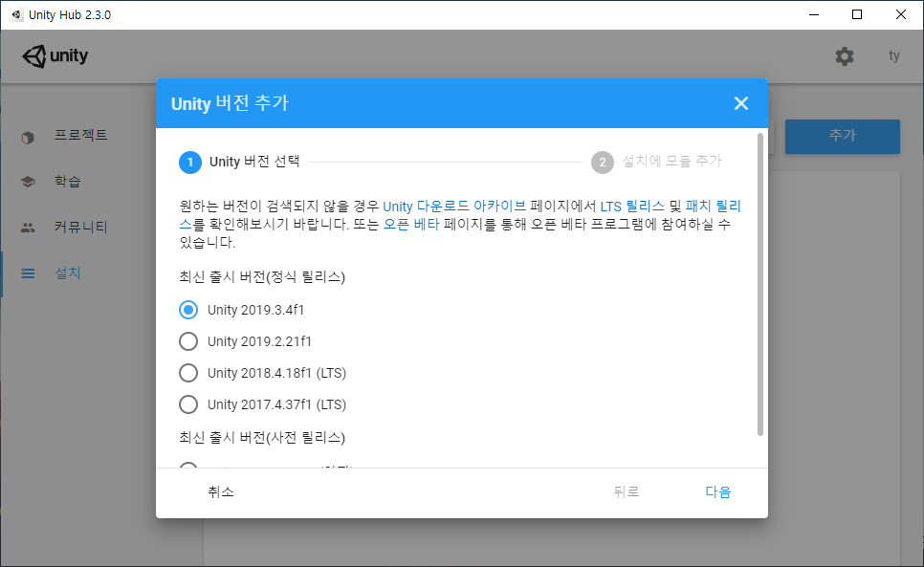Image resolution: width=924 pixels, height=567 pixels.
Task: Click the 학습 graduation cap icon
Action: (28, 182)
